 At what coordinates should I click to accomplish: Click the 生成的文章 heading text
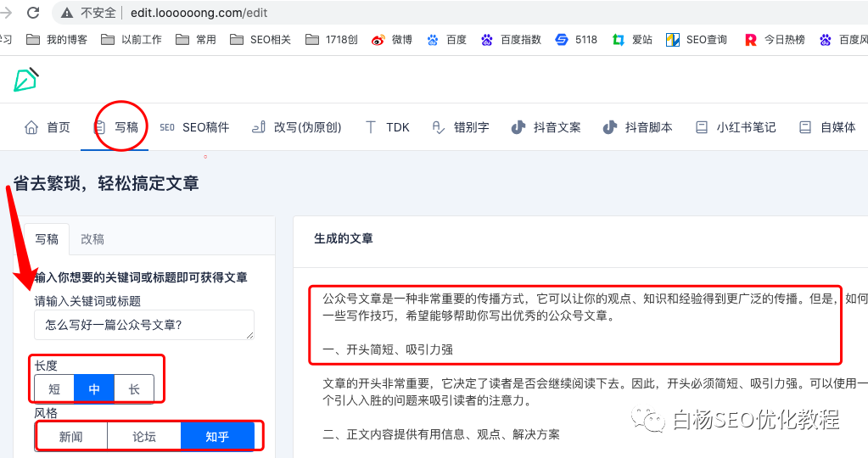pyautogui.click(x=344, y=238)
